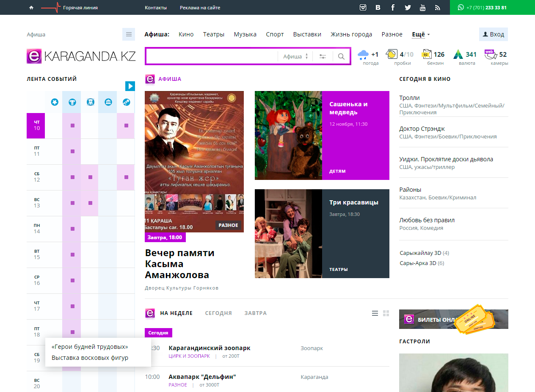The height and width of the screenshot is (392, 535).
Task: Click the search magnifier icon
Action: pos(341,56)
